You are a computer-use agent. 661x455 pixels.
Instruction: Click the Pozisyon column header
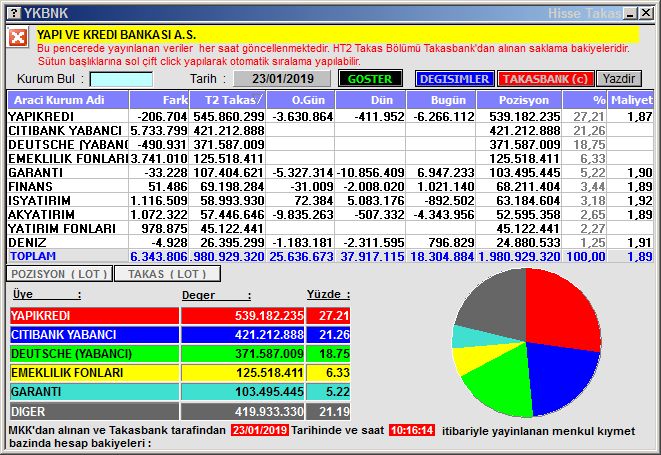pos(519,100)
